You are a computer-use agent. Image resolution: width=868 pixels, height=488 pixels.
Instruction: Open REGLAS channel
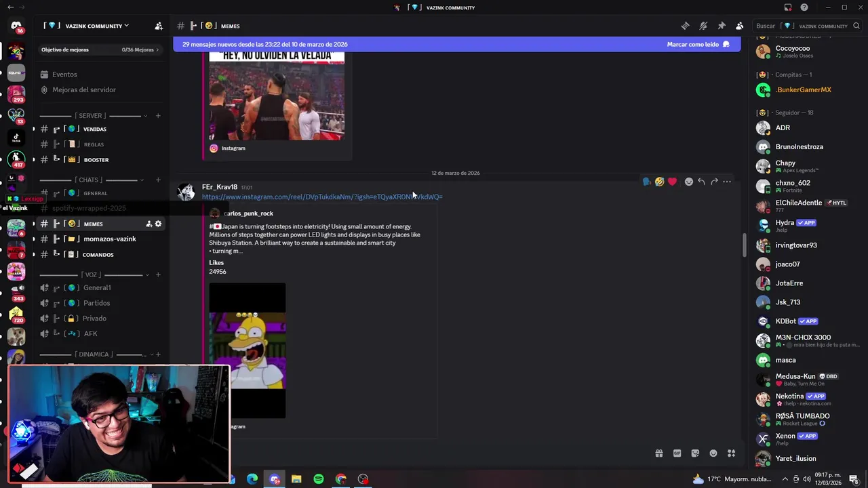(100, 144)
